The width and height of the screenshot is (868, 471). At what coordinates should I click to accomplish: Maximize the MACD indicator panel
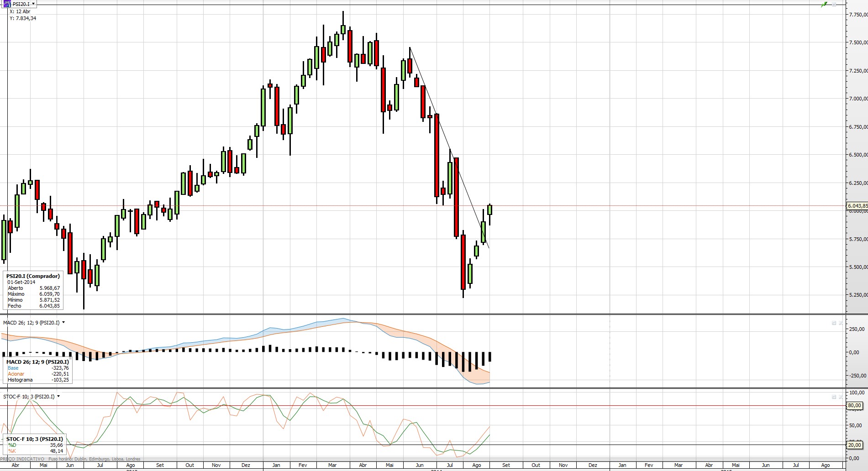tap(834, 323)
